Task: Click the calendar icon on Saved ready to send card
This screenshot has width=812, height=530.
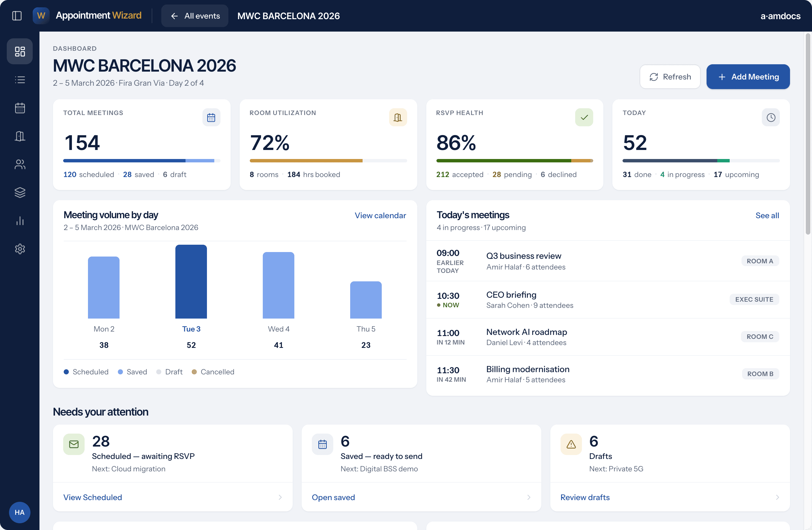Action: [x=323, y=444]
